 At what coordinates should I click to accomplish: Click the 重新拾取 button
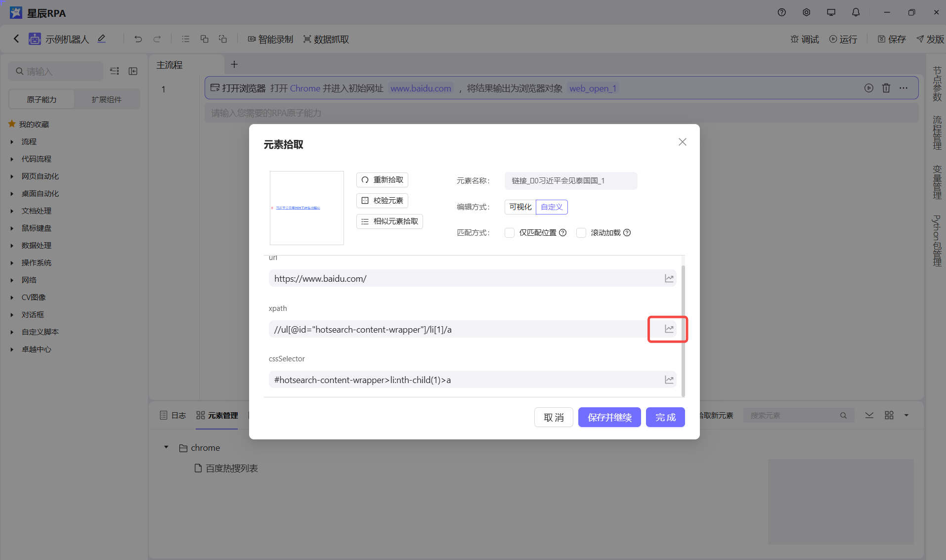tap(382, 180)
